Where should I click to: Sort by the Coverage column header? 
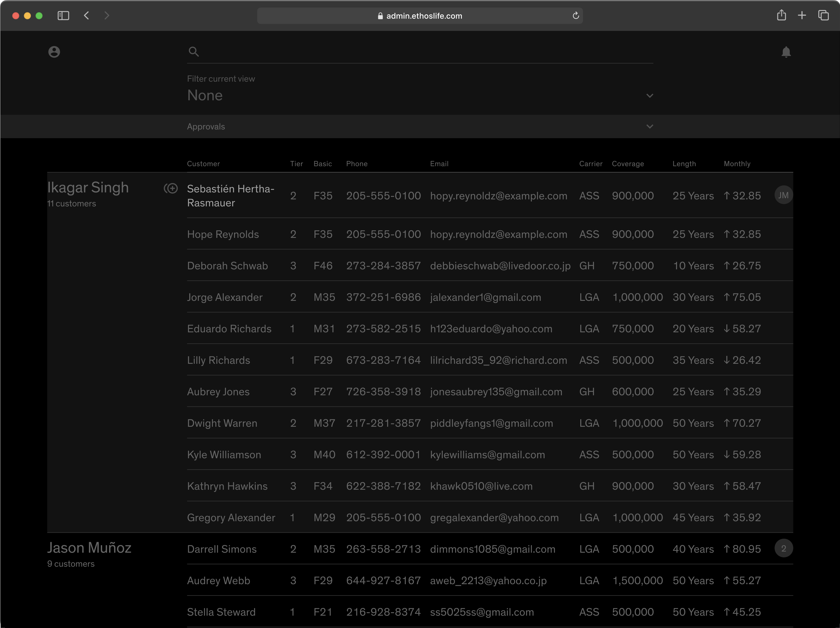point(627,164)
